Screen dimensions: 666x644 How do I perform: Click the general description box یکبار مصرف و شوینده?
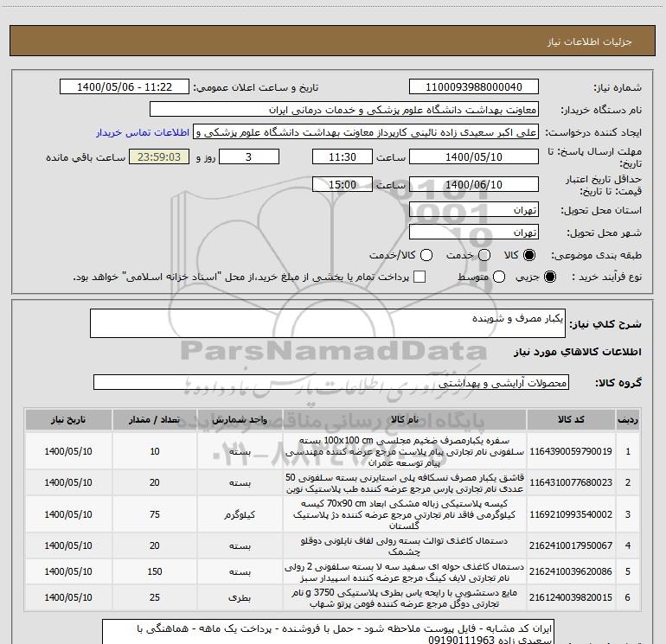coord(328,323)
